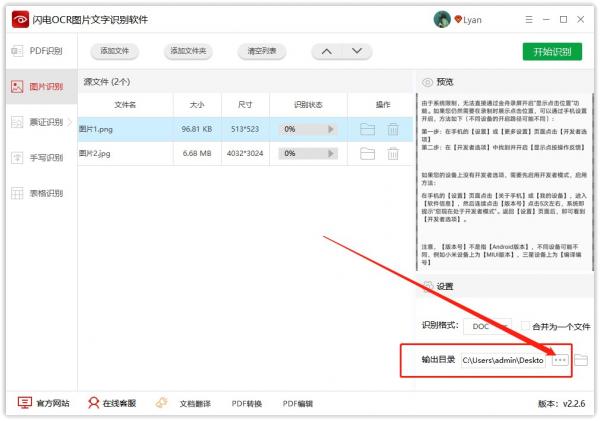600x421 pixels.
Task: Open 手写识别 handwriting recognition
Action: pyautogui.click(x=41, y=157)
